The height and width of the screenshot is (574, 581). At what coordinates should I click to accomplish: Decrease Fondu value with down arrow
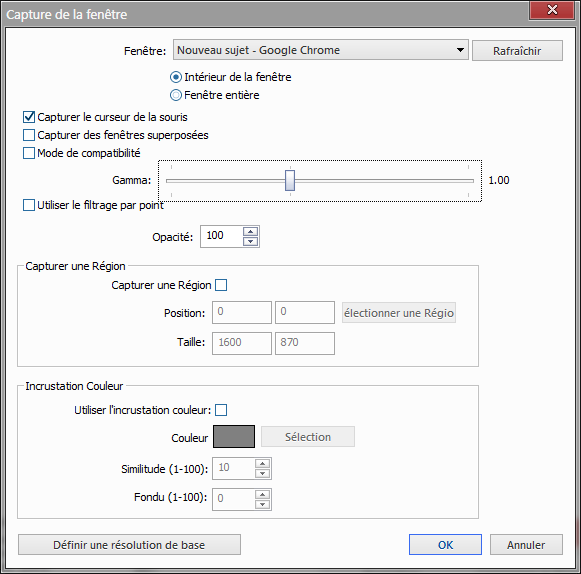click(x=262, y=504)
